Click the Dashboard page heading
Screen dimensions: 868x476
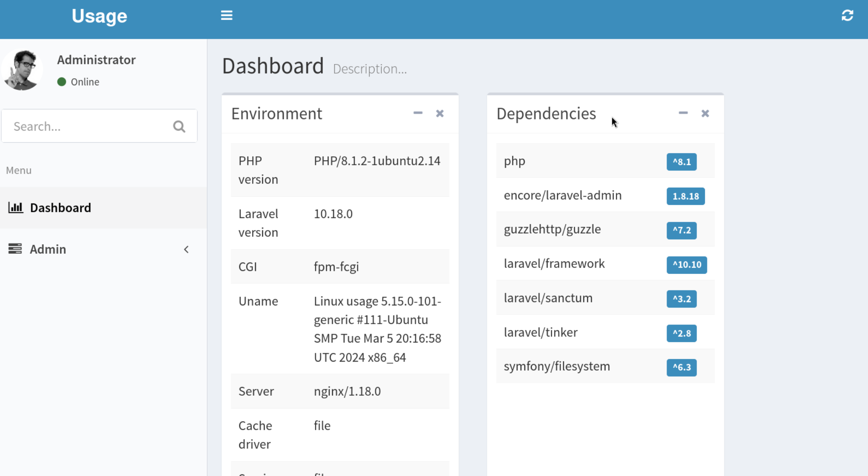click(273, 66)
